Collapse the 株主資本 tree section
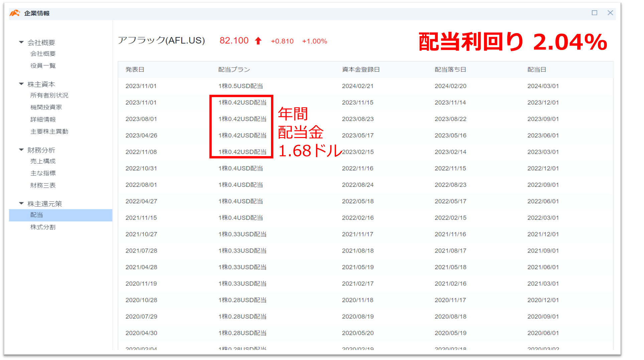The image size is (644, 360). pyautogui.click(x=21, y=84)
